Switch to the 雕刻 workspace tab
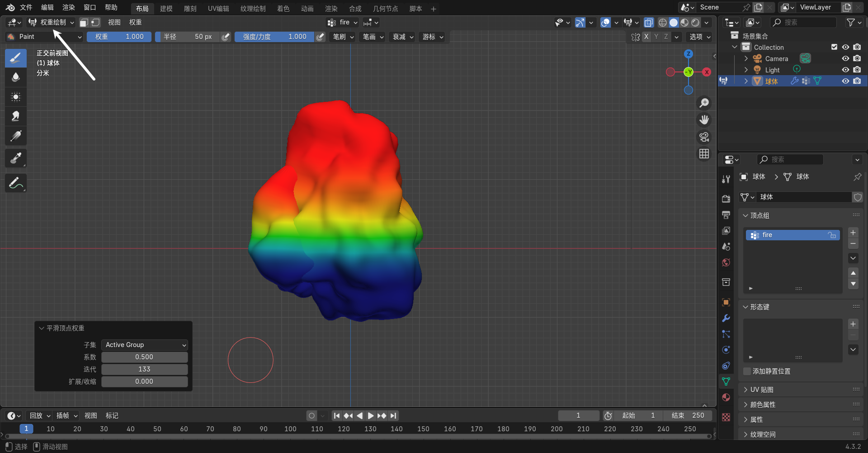The image size is (868, 453). tap(190, 9)
